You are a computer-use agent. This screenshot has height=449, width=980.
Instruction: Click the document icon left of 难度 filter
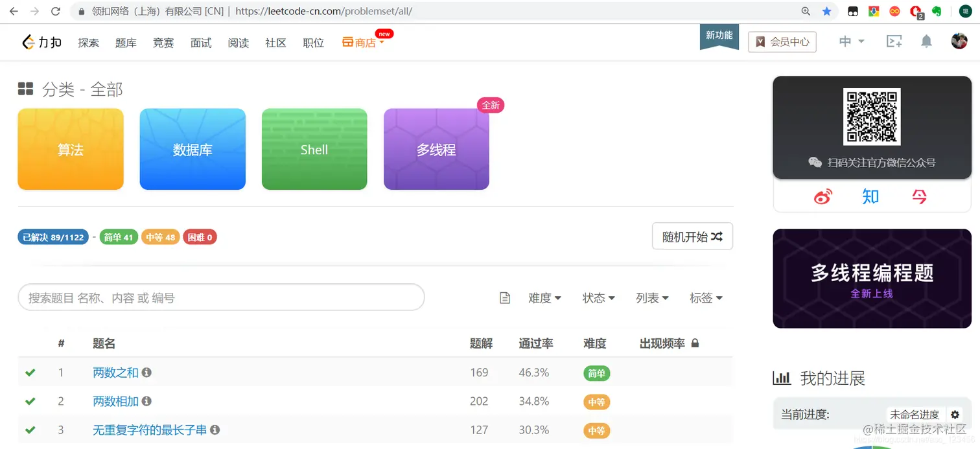click(x=505, y=297)
